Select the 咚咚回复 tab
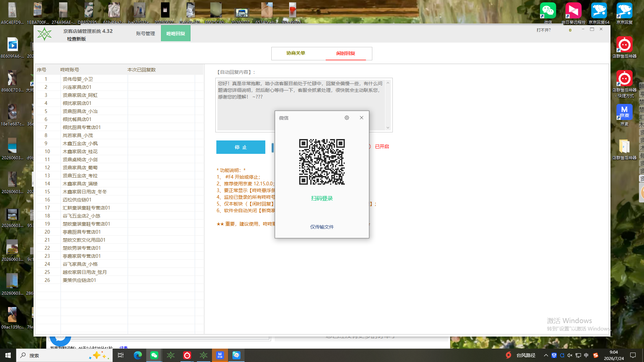Viewport: 644px width, 362px height. 176,34
